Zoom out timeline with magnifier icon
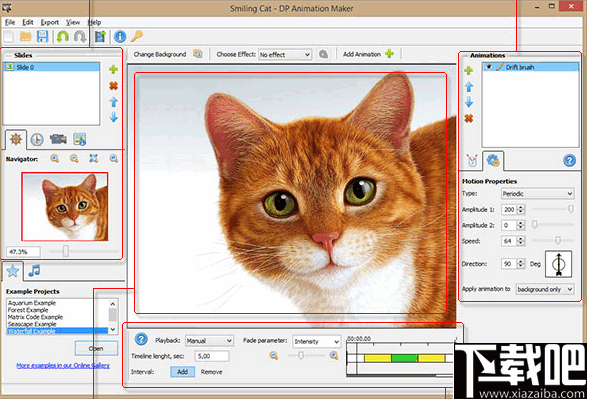Viewport: 589px width, 399px height. 274,355
